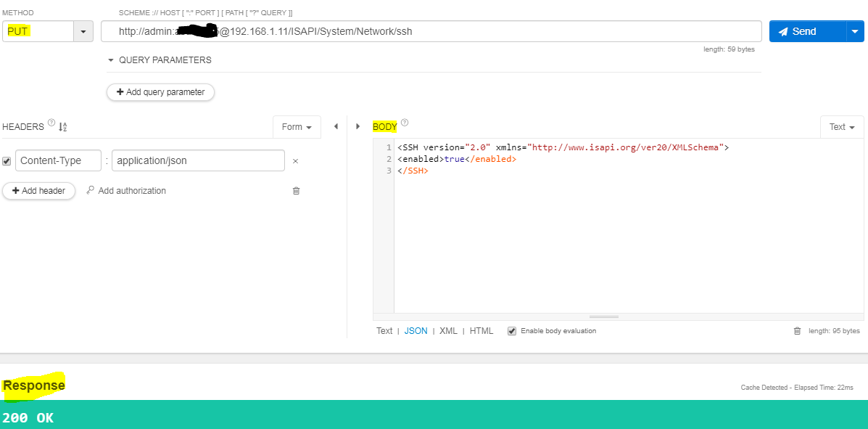Toggle Enable body evaluation checkbox
This screenshot has height=429, width=868.
[512, 331]
